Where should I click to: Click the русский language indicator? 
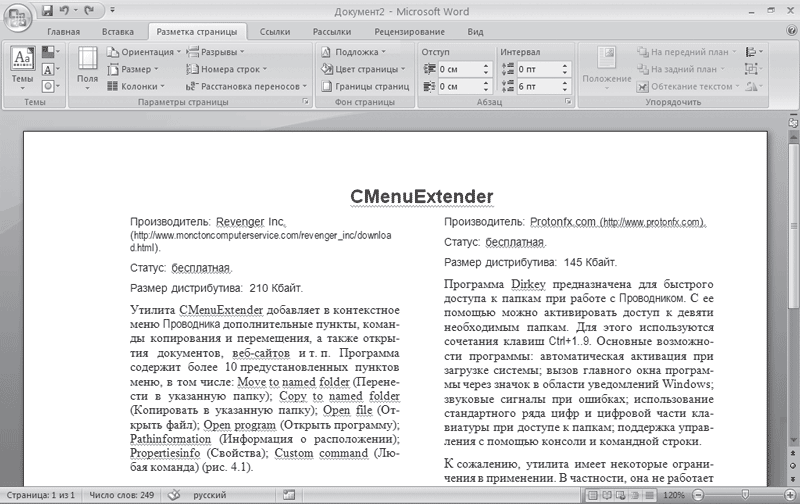click(x=209, y=495)
